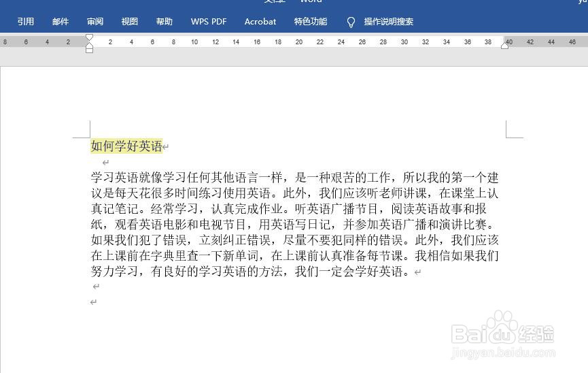
Task: Click text line starting 在上课前在字典里
Action: [x=294, y=255]
